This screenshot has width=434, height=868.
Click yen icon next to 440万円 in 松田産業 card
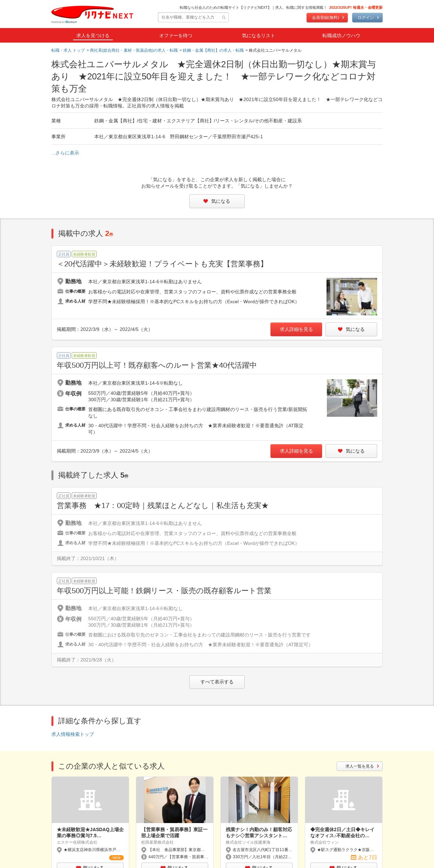coord(144,857)
